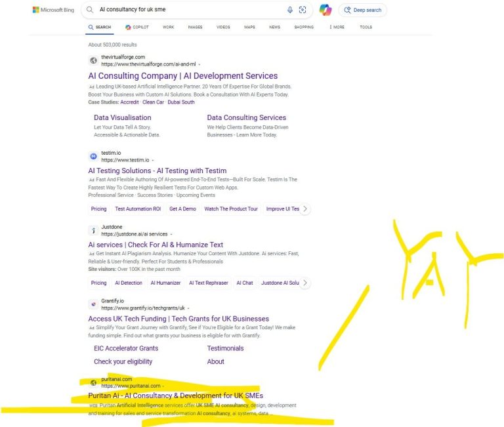The width and height of the screenshot is (504, 427).
Task: Open justdone.ai URL dropdown arrow
Action: click(171, 234)
